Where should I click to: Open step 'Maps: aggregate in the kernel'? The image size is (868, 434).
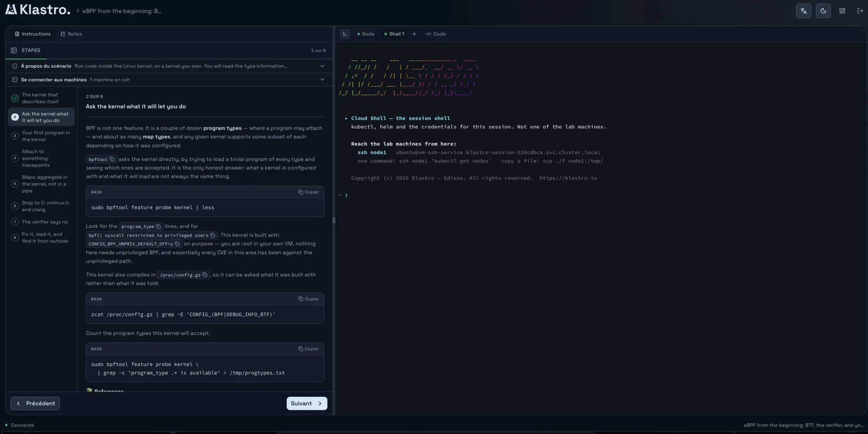[41, 184]
